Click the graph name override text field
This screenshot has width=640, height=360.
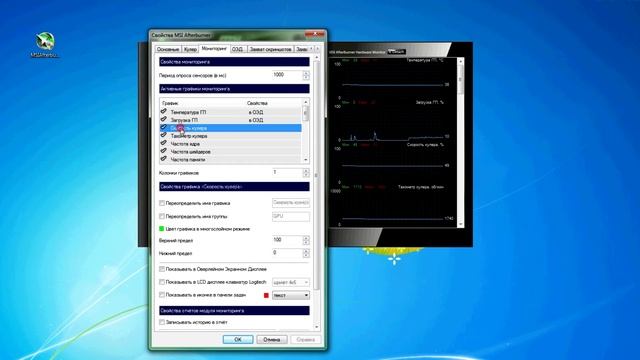291,203
